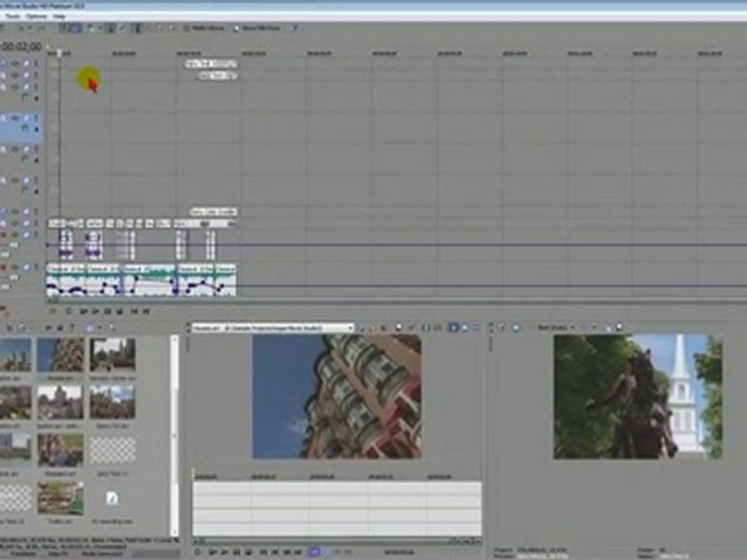
Task: Solo the fifth video track
Action: click(x=36, y=149)
